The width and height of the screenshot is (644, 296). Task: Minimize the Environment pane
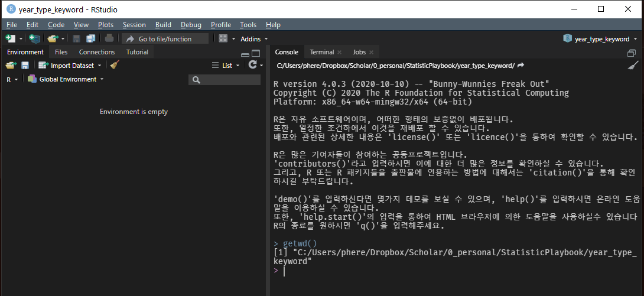245,53
